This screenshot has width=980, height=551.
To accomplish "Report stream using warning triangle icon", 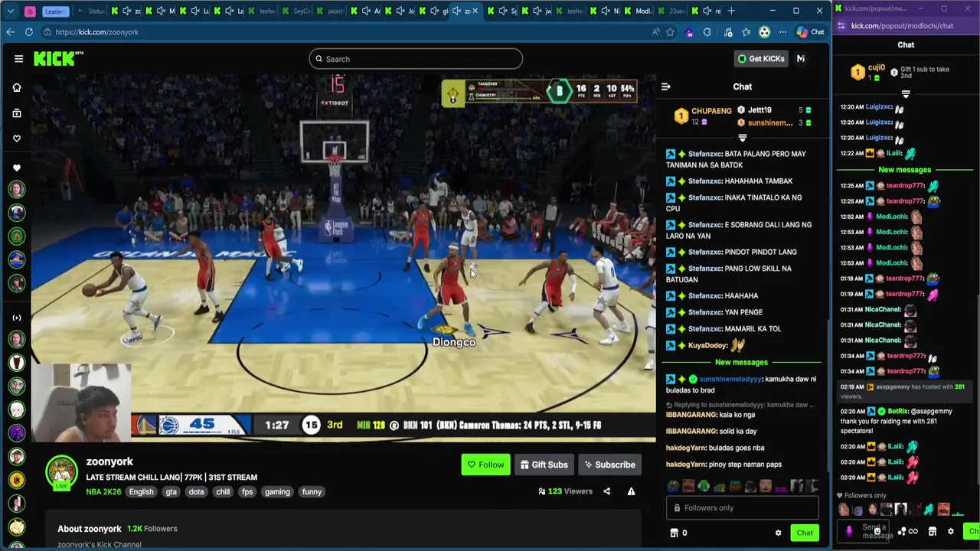I will [x=631, y=491].
